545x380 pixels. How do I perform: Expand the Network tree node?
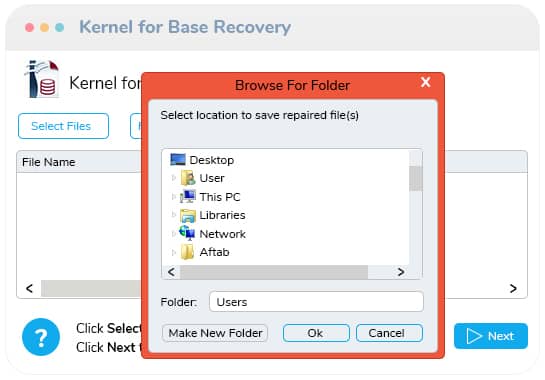174,234
